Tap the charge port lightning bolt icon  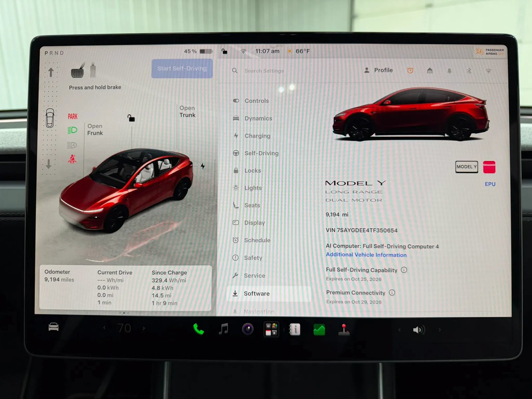tap(203, 166)
